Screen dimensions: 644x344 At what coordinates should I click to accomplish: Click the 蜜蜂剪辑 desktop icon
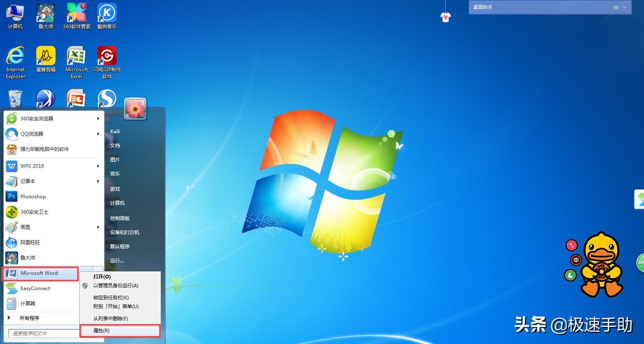pyautogui.click(x=46, y=59)
